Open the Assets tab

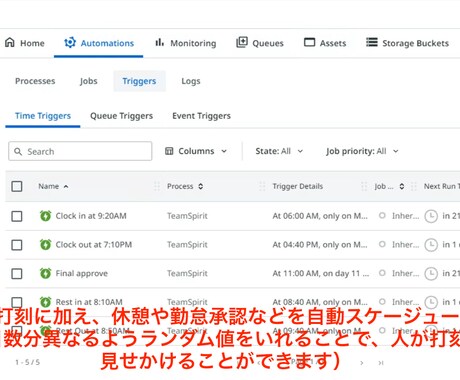pos(325,43)
